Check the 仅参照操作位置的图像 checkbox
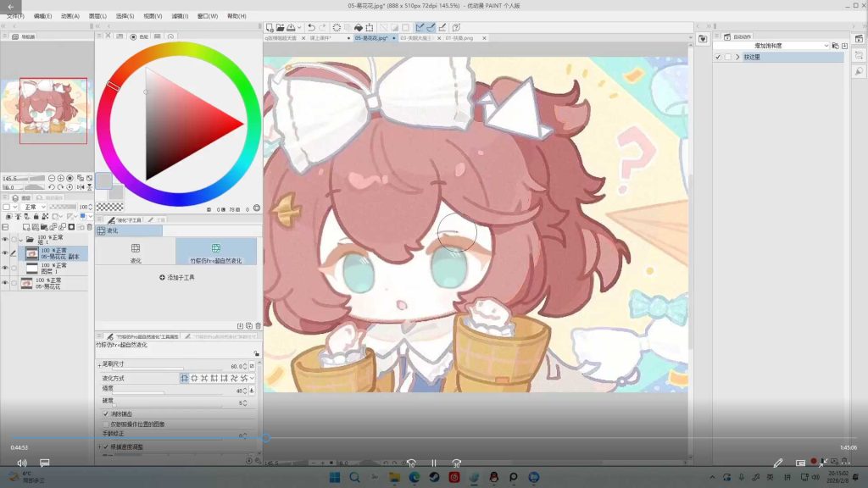868x488 pixels. pyautogui.click(x=106, y=424)
